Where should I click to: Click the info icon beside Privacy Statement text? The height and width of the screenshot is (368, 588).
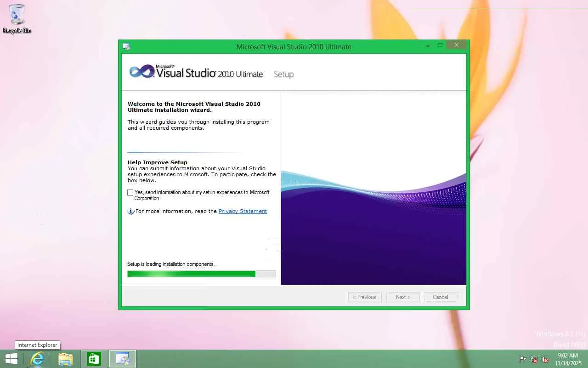coord(131,211)
